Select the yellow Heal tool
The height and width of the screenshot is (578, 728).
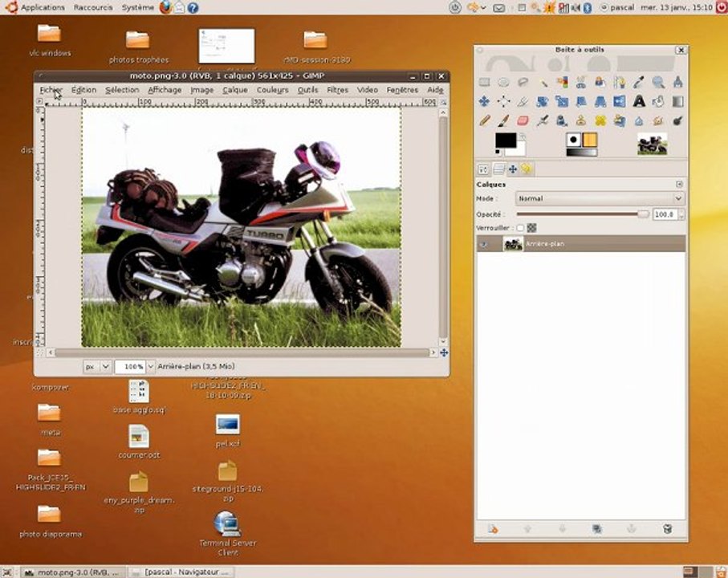pyautogui.click(x=600, y=120)
